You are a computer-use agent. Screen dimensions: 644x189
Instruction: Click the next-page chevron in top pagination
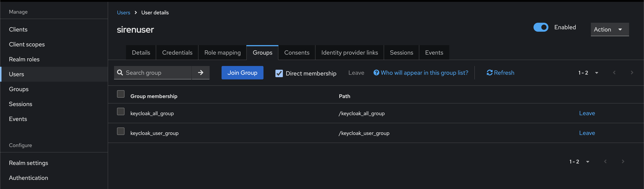[x=632, y=73]
